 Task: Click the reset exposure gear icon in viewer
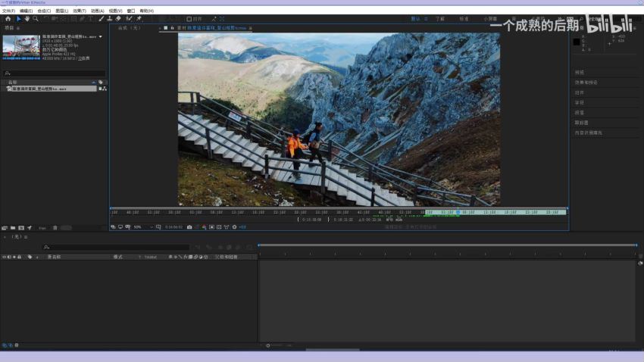235,227
